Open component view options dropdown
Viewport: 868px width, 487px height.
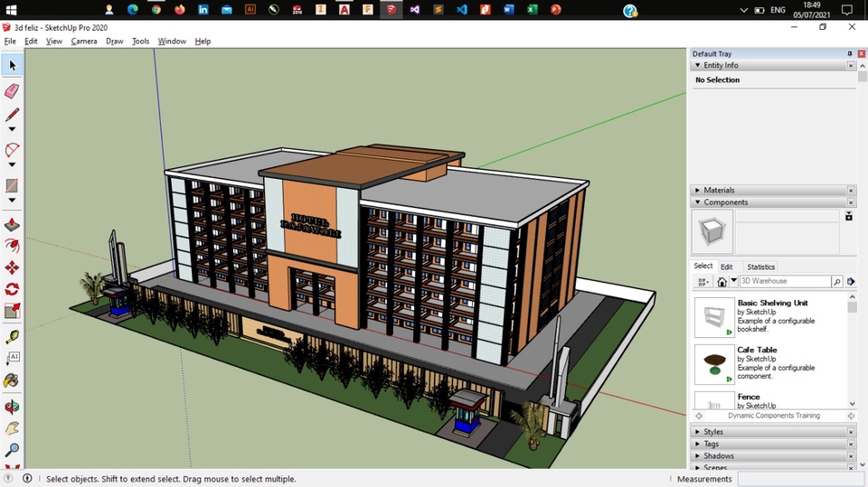click(x=703, y=282)
